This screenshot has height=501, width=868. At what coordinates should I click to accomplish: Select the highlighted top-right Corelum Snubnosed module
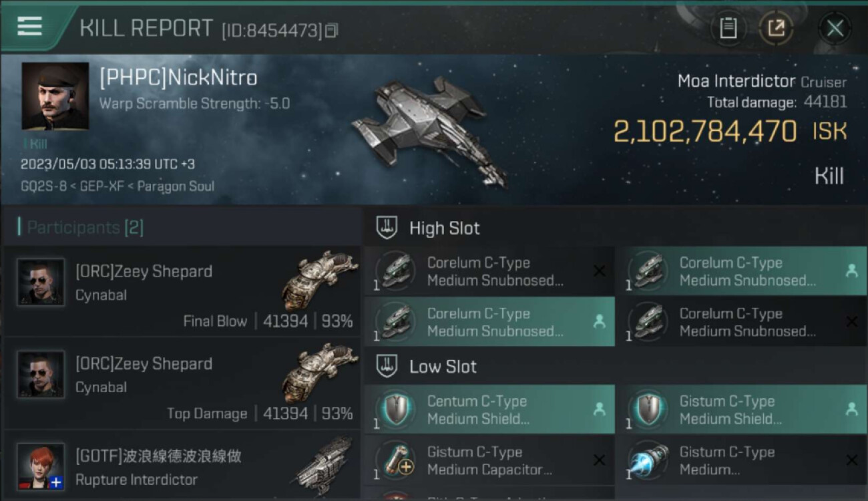point(742,271)
